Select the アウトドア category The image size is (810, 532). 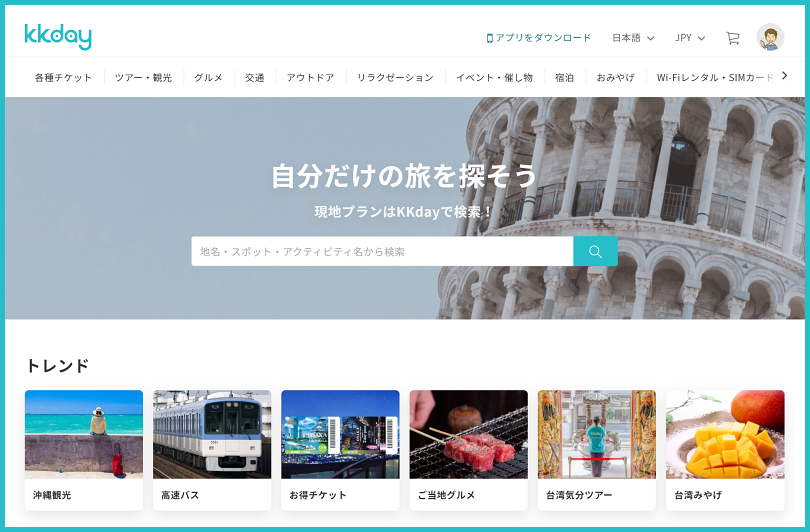pos(310,77)
